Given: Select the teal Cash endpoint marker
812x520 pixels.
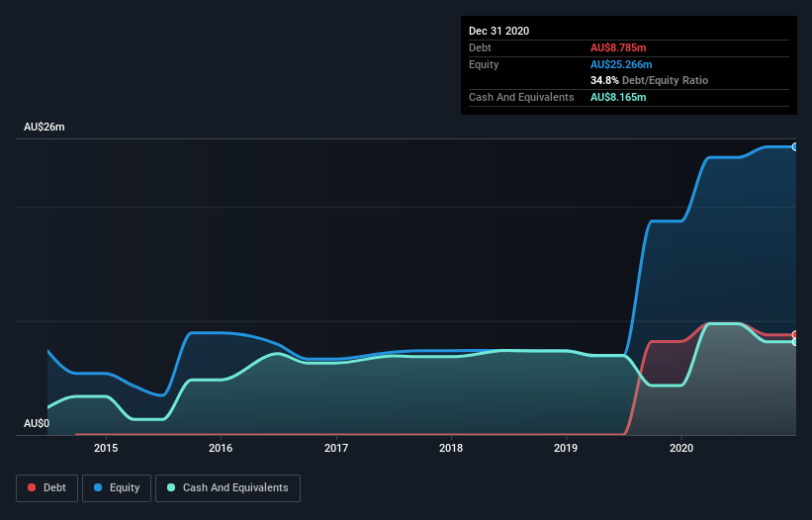Looking at the screenshot, I should point(795,341).
